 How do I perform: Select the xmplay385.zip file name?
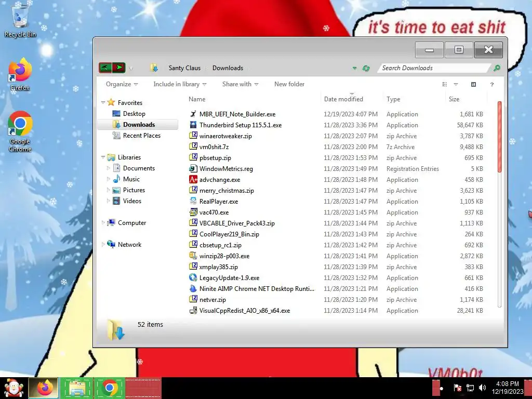pyautogui.click(x=219, y=267)
